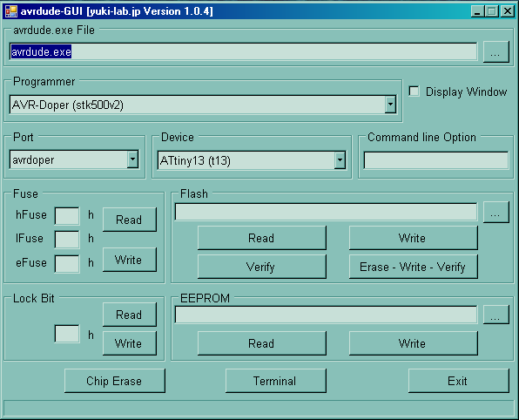
Task: Click the Chip Erase button
Action: click(x=115, y=381)
